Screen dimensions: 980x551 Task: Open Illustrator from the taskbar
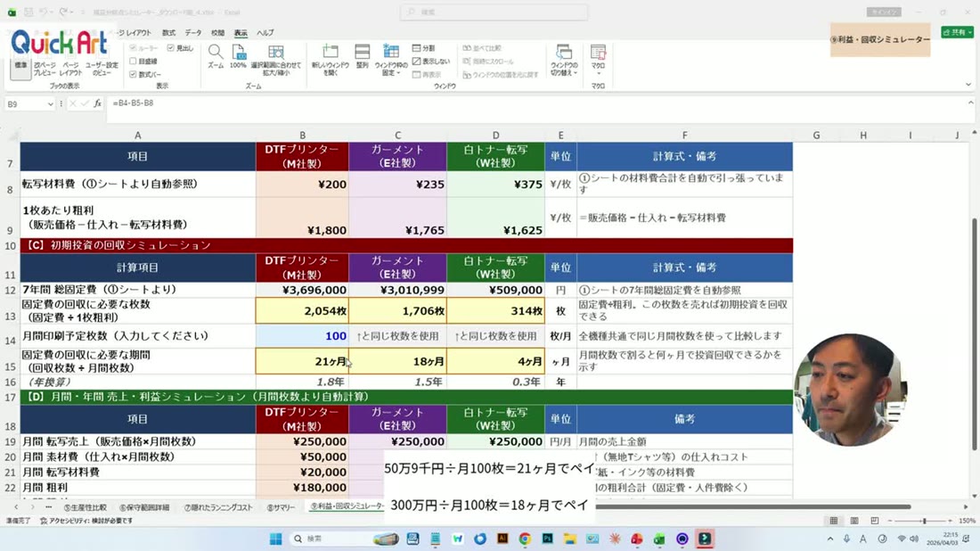(x=502, y=539)
